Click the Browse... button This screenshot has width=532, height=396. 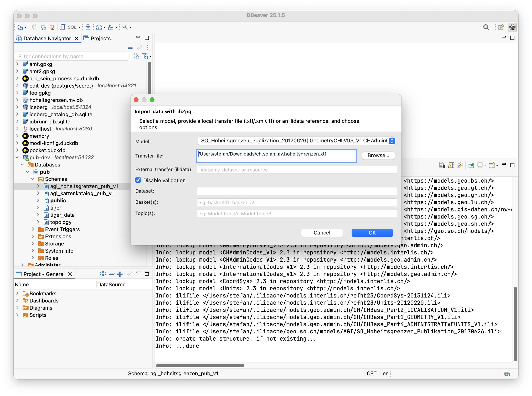coord(378,155)
